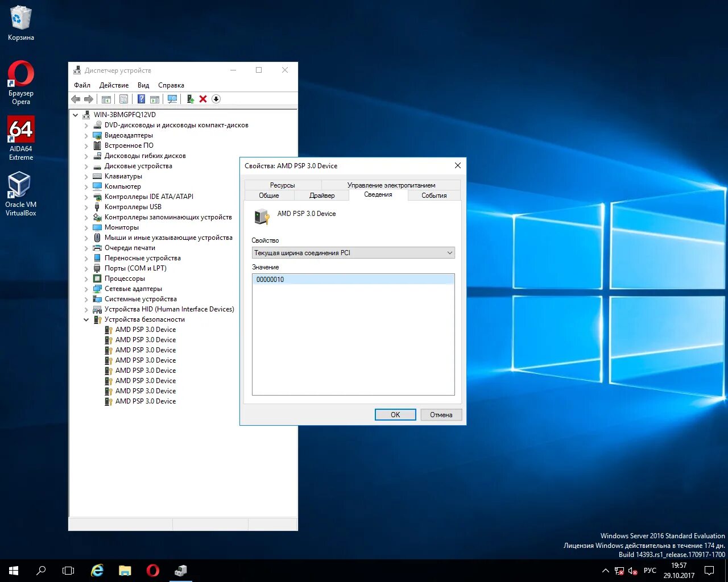Open the Oracle VM VirtualBox desktop shortcut
728x582 pixels.
(21, 194)
